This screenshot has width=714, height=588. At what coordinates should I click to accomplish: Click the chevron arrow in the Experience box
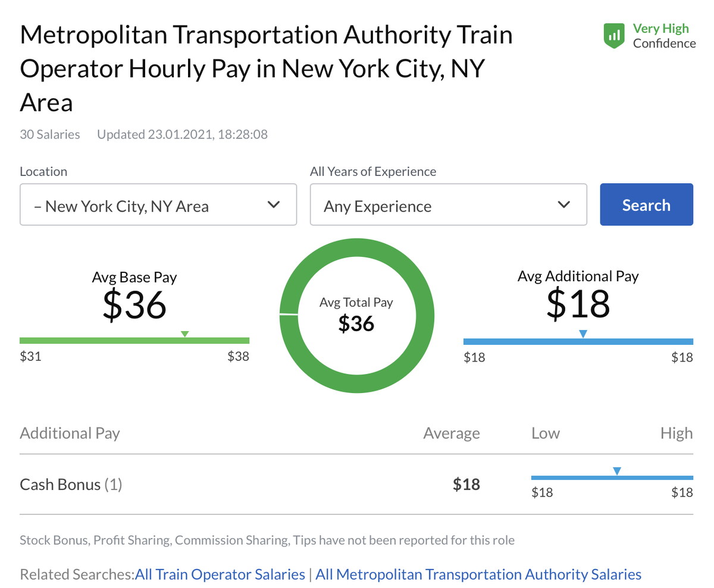(564, 205)
